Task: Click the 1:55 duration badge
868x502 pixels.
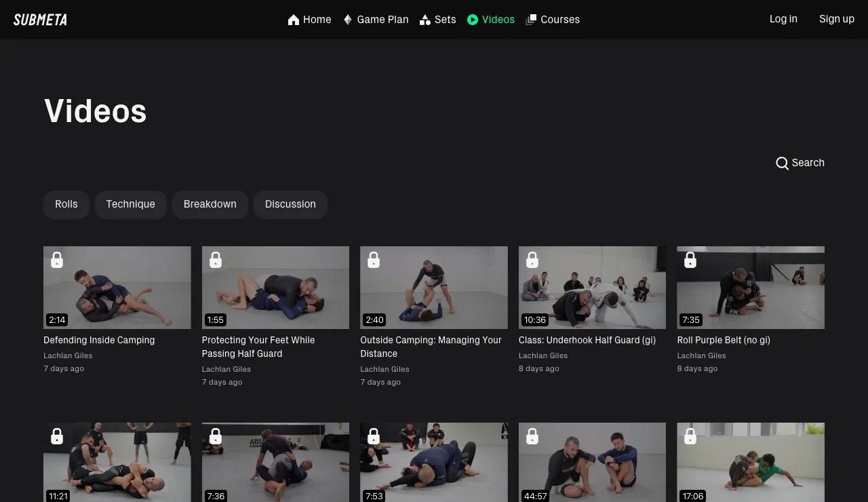Action: (216, 320)
